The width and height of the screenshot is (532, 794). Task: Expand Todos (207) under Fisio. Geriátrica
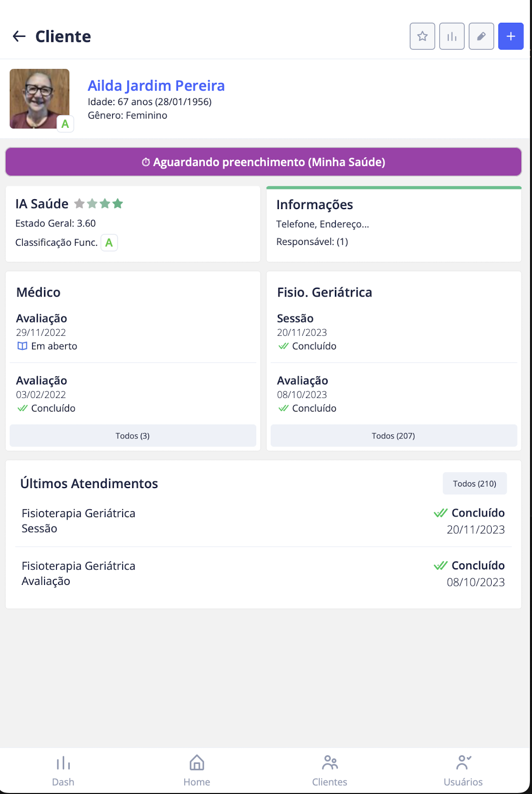click(x=393, y=435)
